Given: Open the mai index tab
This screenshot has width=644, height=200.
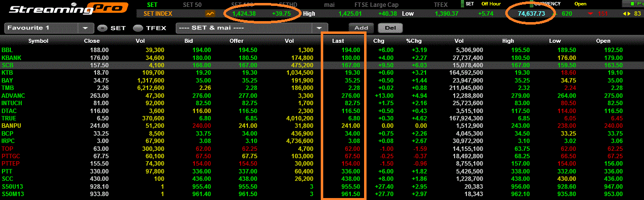Looking at the screenshot, I should pyautogui.click(x=330, y=4).
